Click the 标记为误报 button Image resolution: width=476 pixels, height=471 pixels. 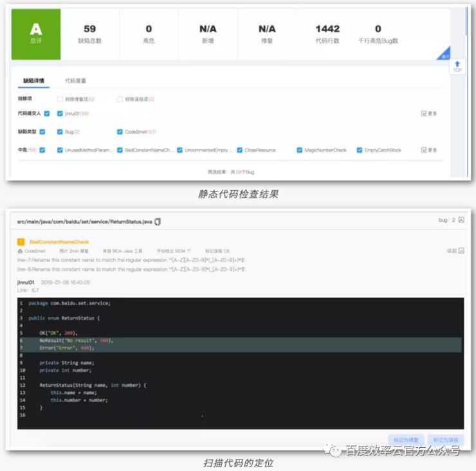pos(446,440)
